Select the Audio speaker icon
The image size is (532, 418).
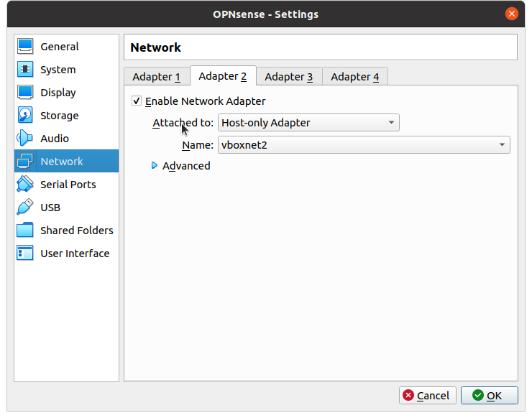tap(25, 139)
